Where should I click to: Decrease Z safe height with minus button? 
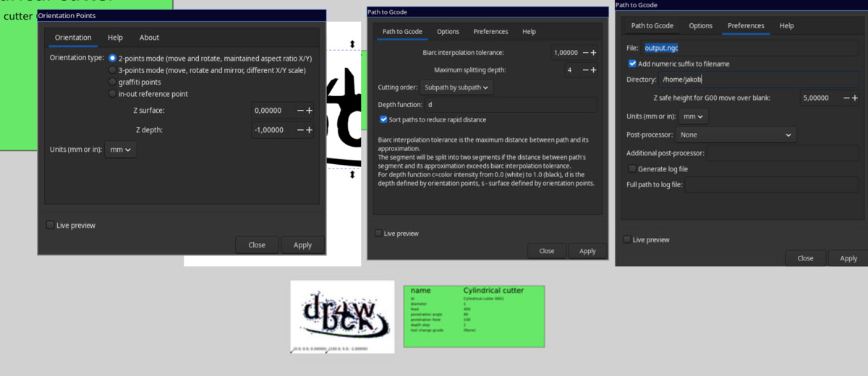[x=845, y=98]
